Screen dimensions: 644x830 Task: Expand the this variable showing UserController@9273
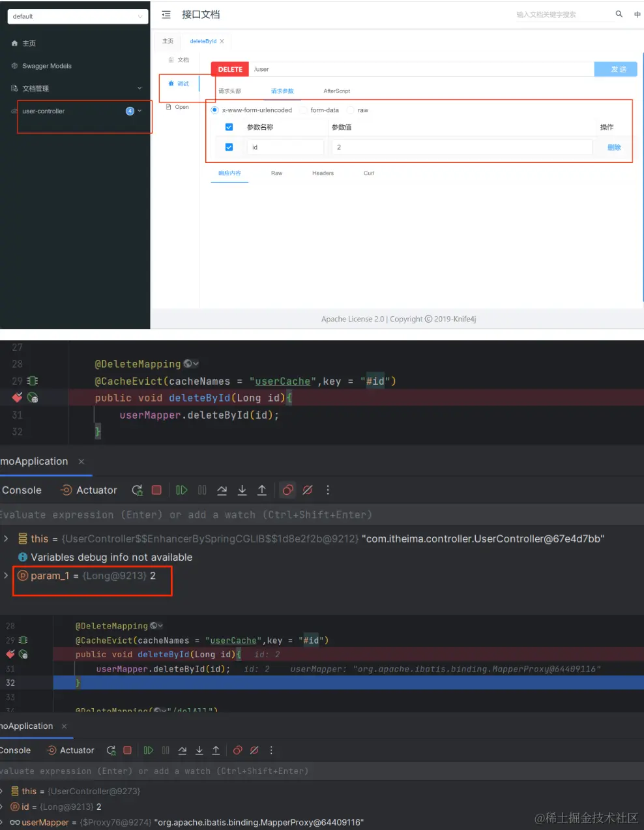tap(2, 791)
